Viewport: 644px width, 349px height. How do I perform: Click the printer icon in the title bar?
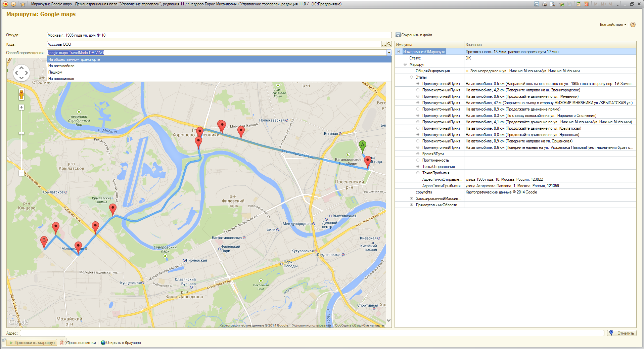pyautogui.click(x=545, y=4)
